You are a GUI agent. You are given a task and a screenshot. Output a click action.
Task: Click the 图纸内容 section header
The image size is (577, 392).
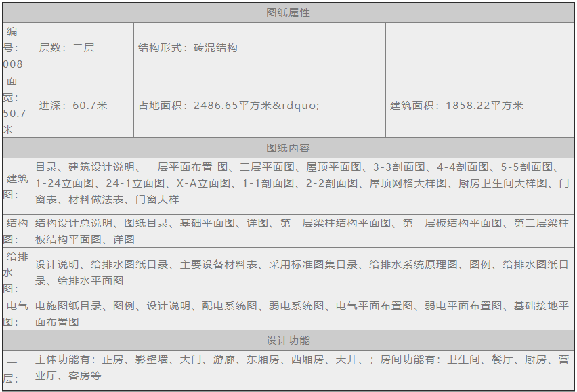pos(288,148)
